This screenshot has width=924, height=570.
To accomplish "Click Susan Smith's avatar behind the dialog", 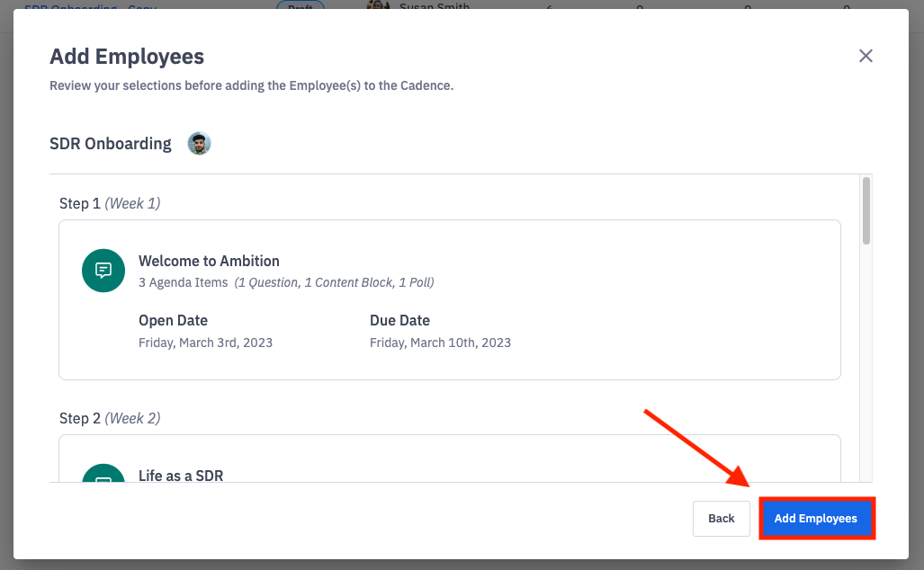I will click(x=378, y=5).
